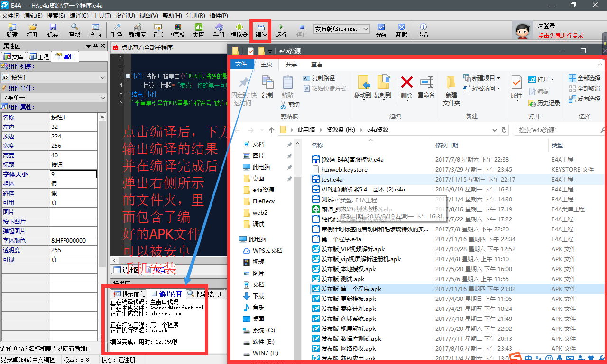Screen dimensions: 607x364
Task: Click the 类库 toolbar icon
Action: click(198, 30)
